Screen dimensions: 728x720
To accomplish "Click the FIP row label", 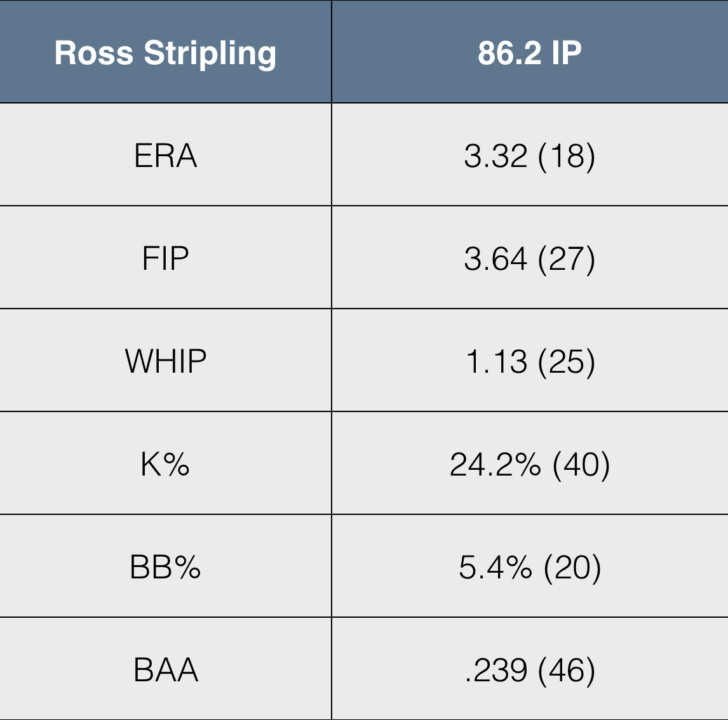I will click(x=165, y=258).
